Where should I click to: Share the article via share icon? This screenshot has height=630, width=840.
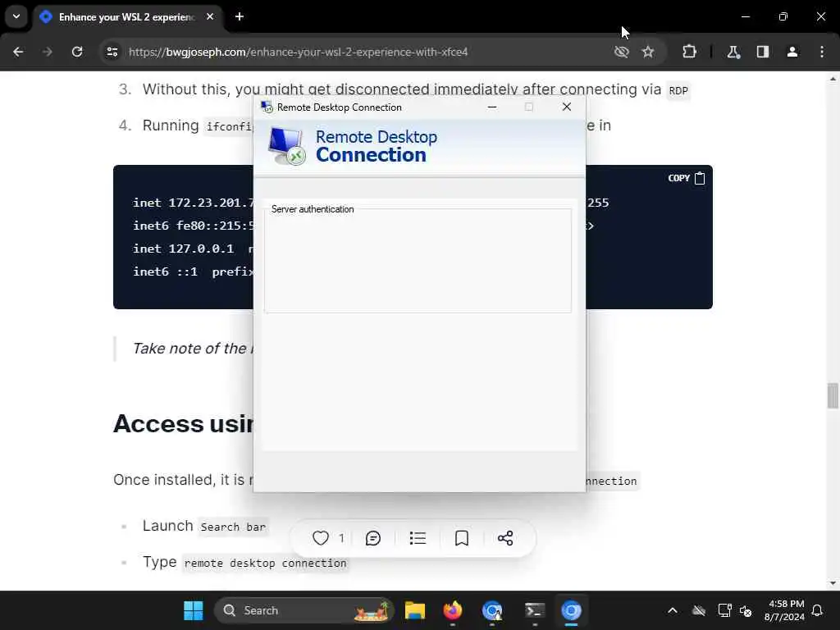point(505,538)
